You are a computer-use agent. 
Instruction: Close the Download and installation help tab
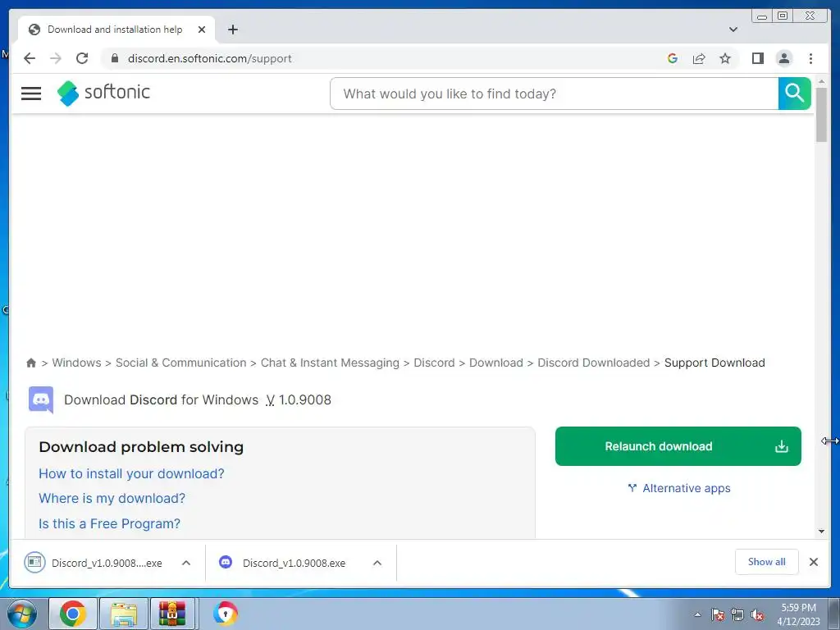tap(202, 30)
